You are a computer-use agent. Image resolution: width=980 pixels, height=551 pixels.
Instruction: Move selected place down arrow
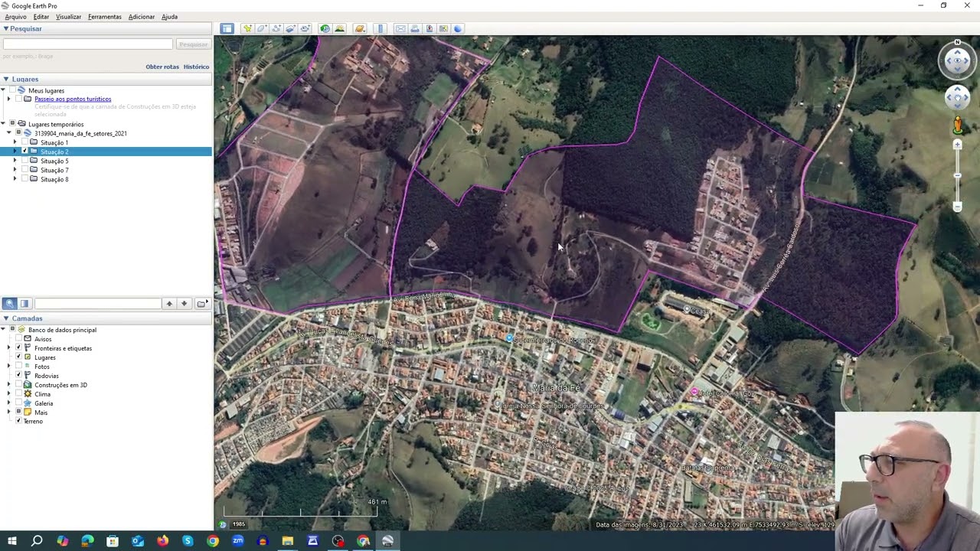point(184,304)
